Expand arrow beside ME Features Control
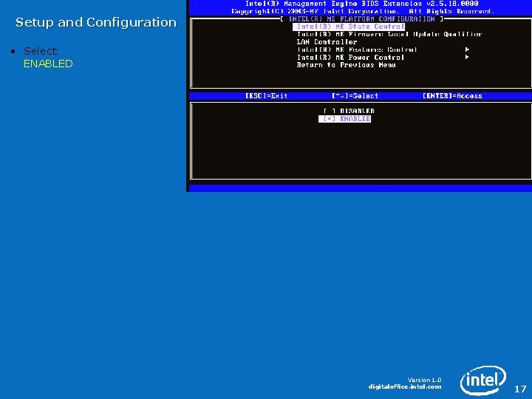Image resolution: width=532 pixels, height=399 pixels. 467,50
